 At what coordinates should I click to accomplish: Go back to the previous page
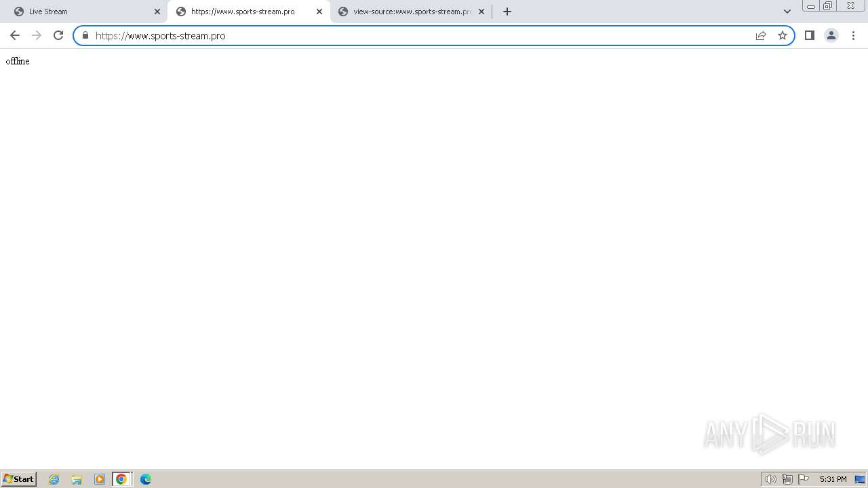(15, 35)
